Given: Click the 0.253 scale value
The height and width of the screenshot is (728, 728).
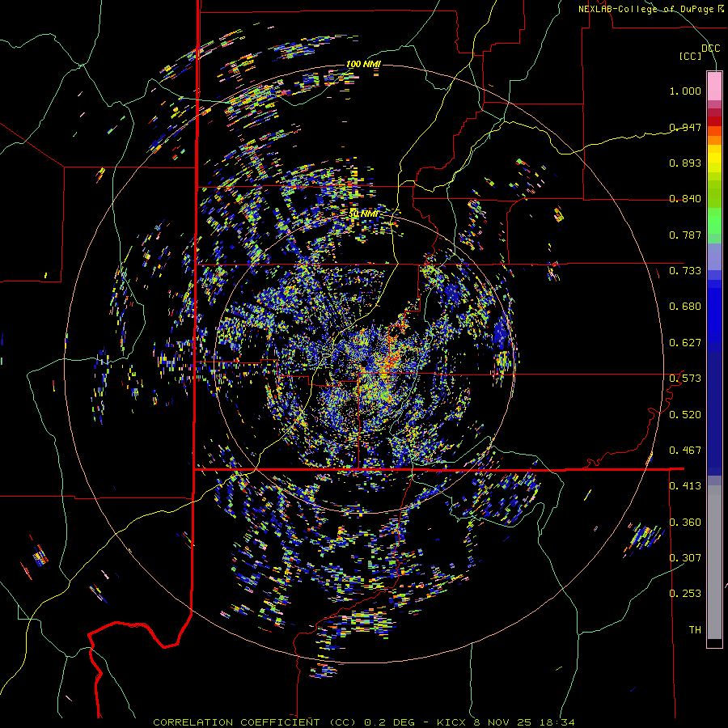Looking at the screenshot, I should pos(685,594).
